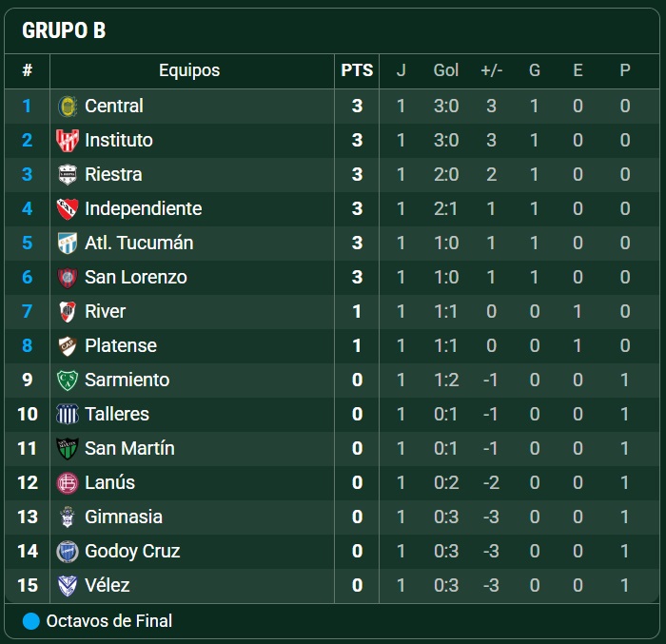
Task: Sort table by PTS column header
Action: click(x=357, y=70)
